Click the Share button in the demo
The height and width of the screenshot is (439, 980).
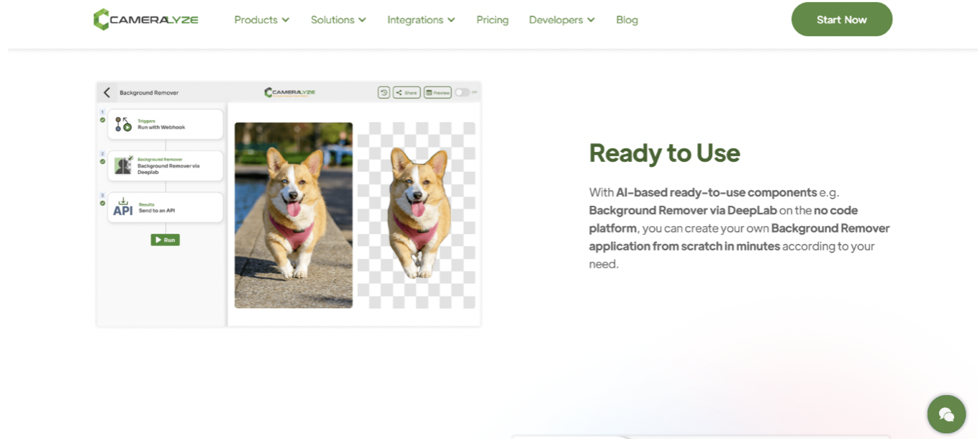tap(407, 92)
